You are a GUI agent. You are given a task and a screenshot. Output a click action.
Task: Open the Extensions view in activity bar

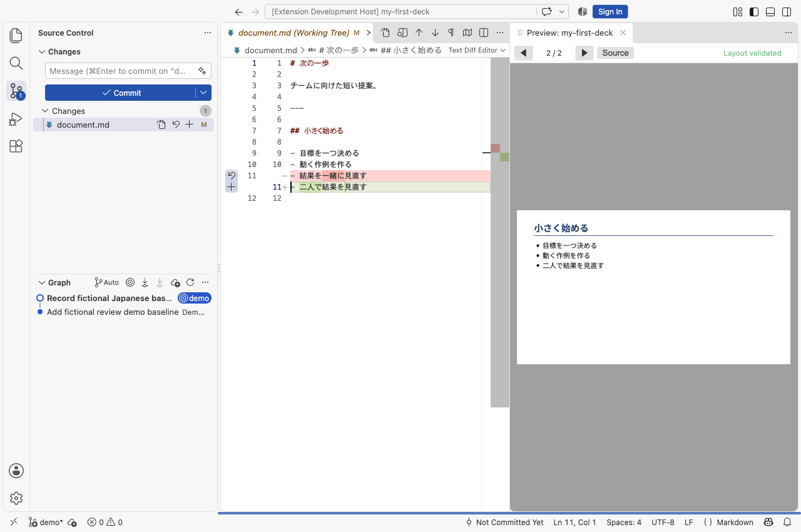[x=16, y=146]
